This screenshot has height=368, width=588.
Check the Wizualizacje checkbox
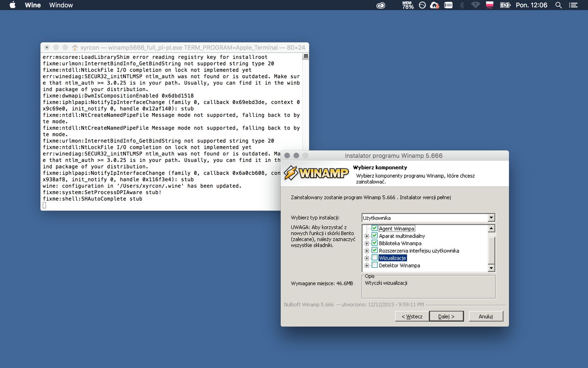tap(375, 258)
